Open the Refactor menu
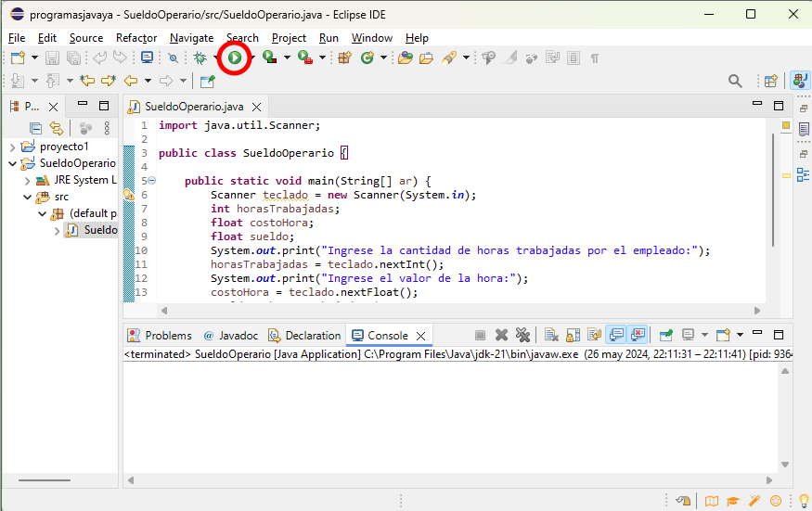 point(136,38)
